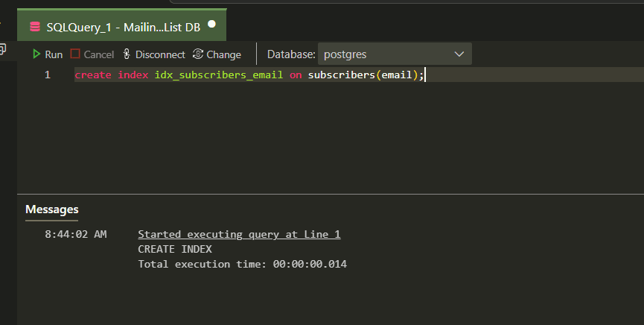
Task: Click line number 1 in the gutter
Action: pos(48,75)
